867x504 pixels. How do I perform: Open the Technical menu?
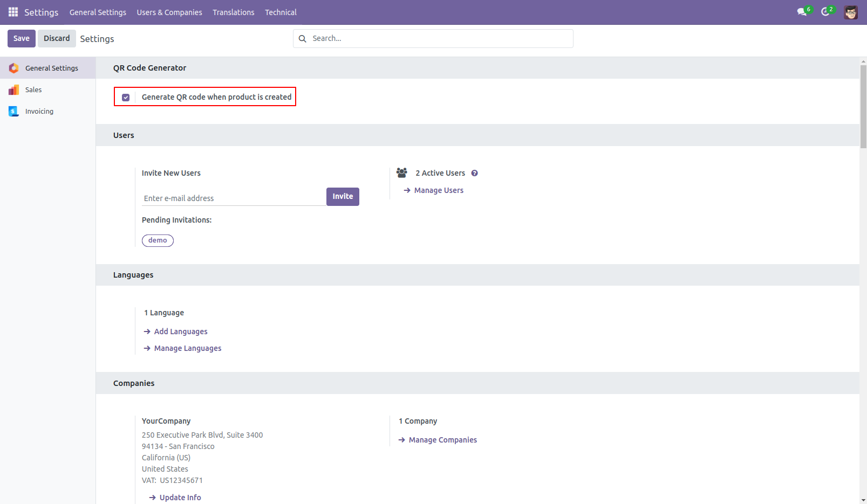point(281,12)
